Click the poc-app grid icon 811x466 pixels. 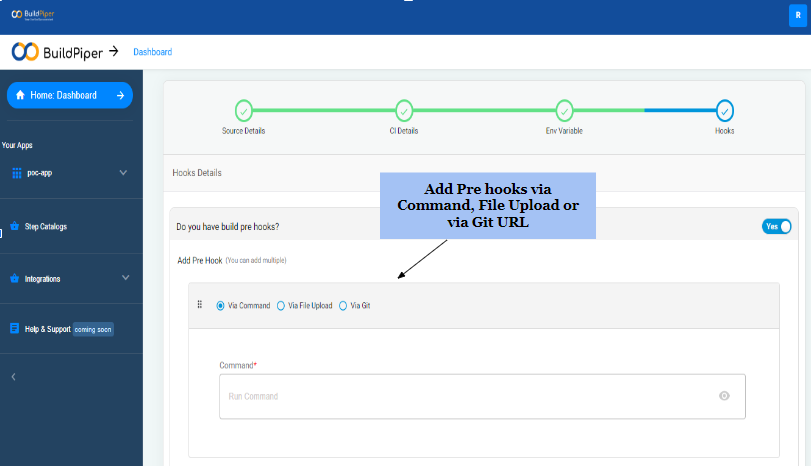point(17,173)
